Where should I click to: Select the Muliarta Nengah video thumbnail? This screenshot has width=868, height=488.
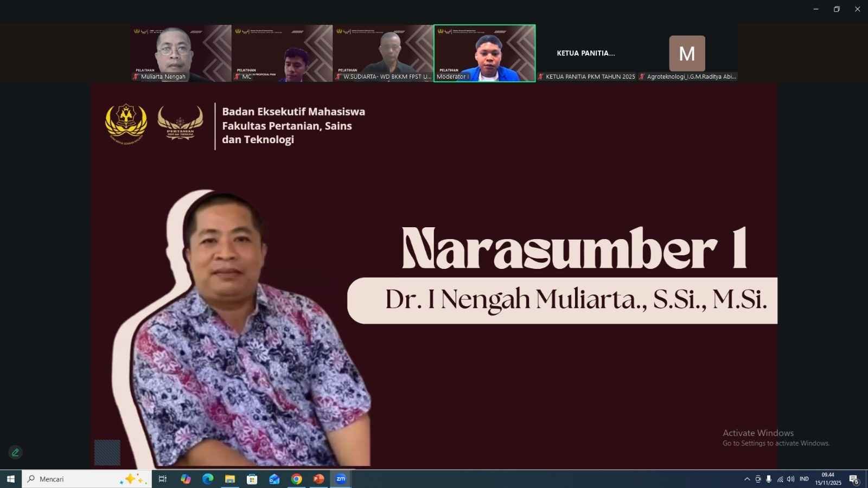coord(181,53)
